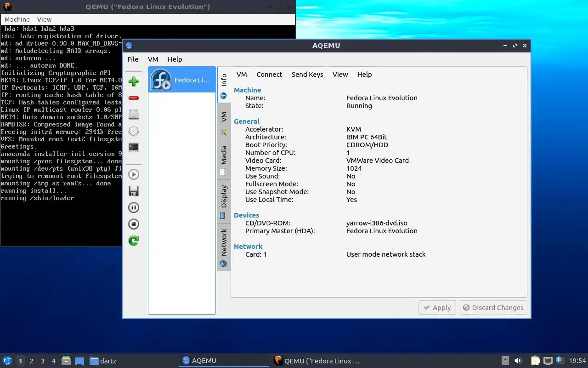
Task: Open the Send Keys menu
Action: click(x=307, y=75)
